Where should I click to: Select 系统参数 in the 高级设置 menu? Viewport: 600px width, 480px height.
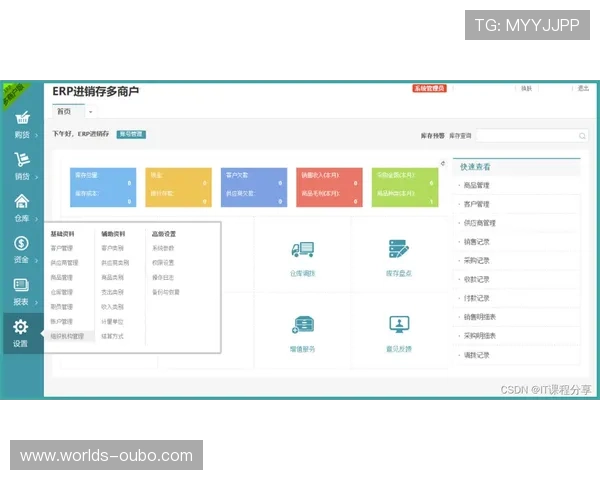tap(163, 248)
